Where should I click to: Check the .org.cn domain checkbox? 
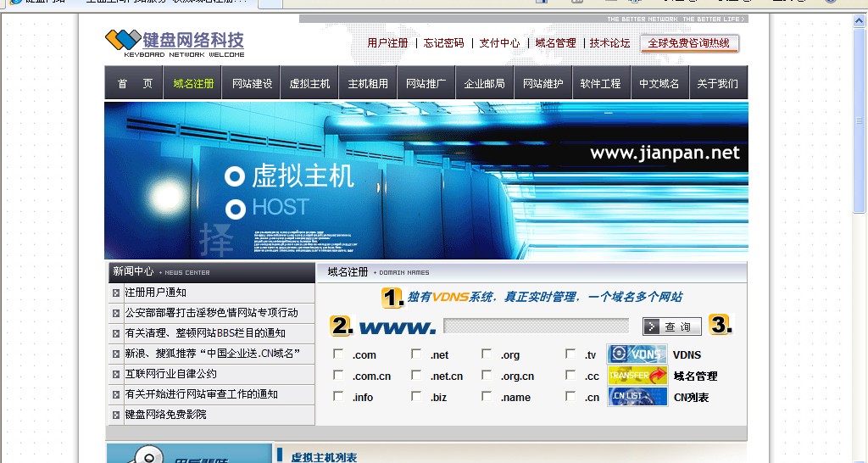coord(487,375)
